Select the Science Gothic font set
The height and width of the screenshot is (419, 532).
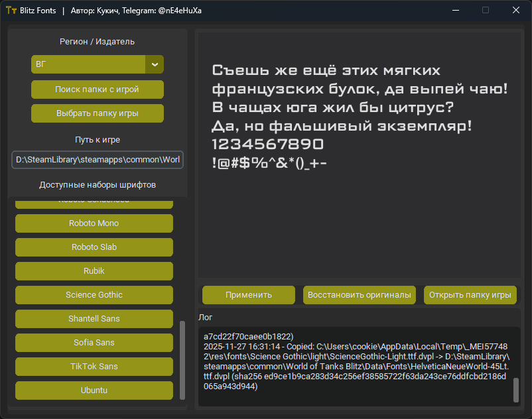coord(94,294)
